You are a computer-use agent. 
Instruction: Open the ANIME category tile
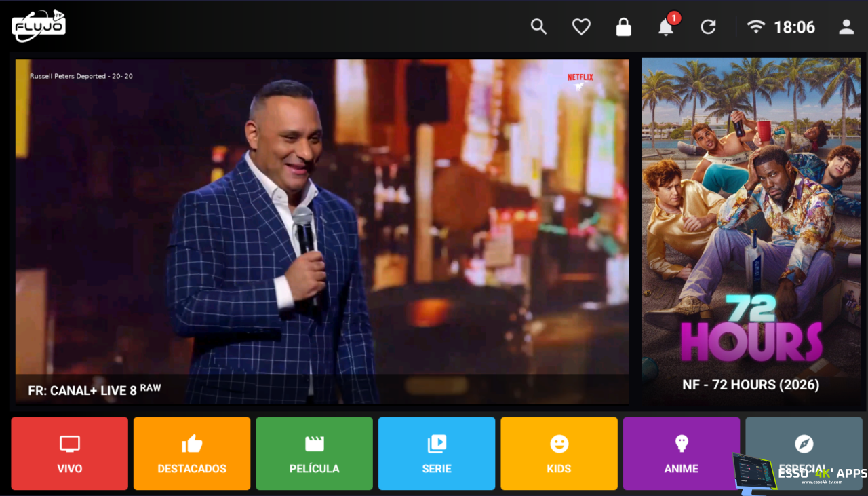[682, 453]
